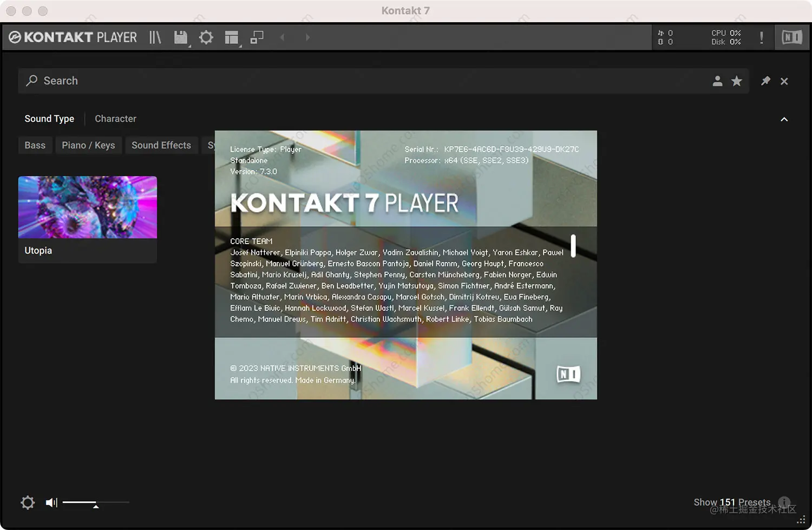Click the workspace layout view icon
812x530 pixels.
coord(231,37)
